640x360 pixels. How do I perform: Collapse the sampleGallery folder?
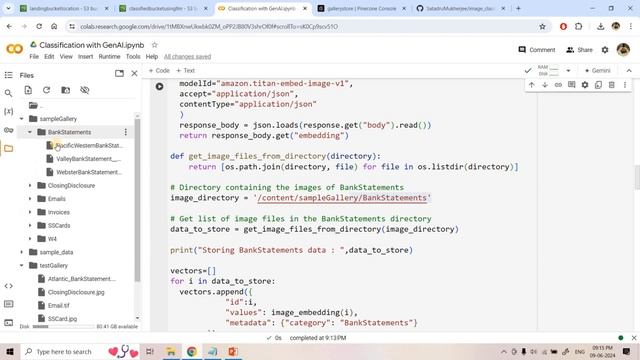22,119
